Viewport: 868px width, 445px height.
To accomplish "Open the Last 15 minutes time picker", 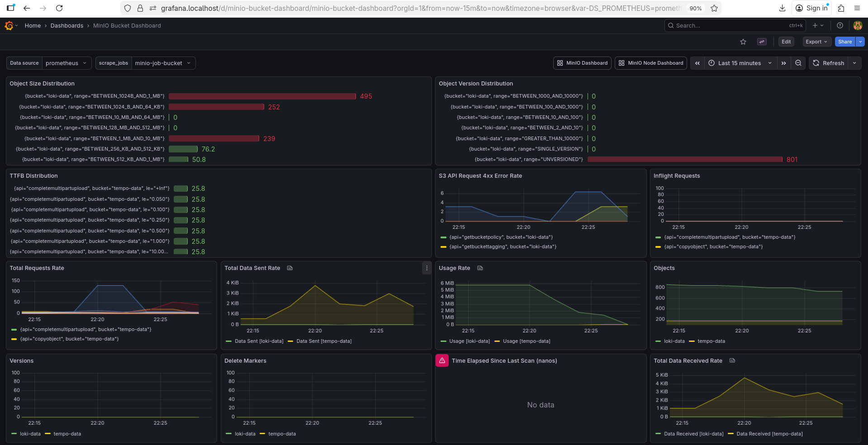I will 740,63.
